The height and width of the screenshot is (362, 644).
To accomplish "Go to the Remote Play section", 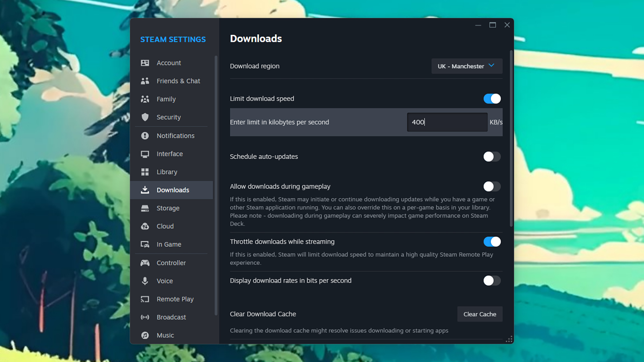I will pyautogui.click(x=175, y=299).
